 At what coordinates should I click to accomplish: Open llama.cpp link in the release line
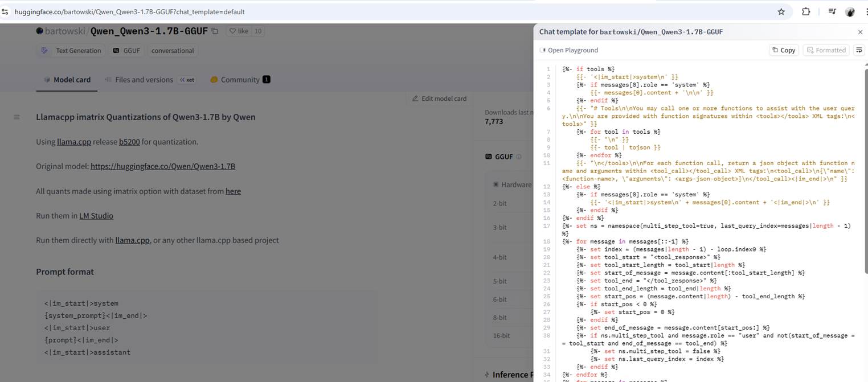[74, 142]
